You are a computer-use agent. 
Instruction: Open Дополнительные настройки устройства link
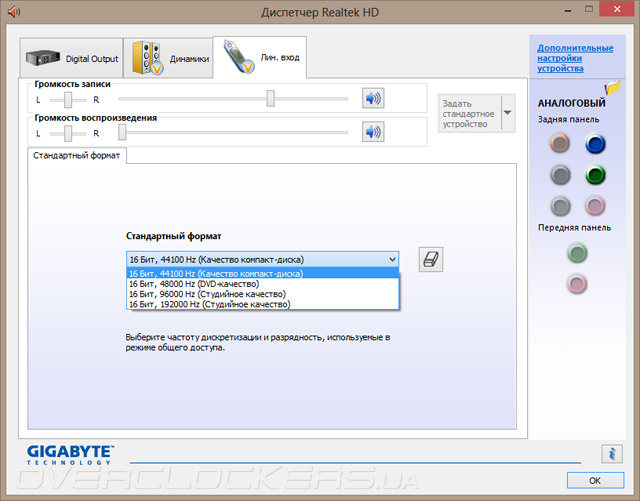(575, 58)
